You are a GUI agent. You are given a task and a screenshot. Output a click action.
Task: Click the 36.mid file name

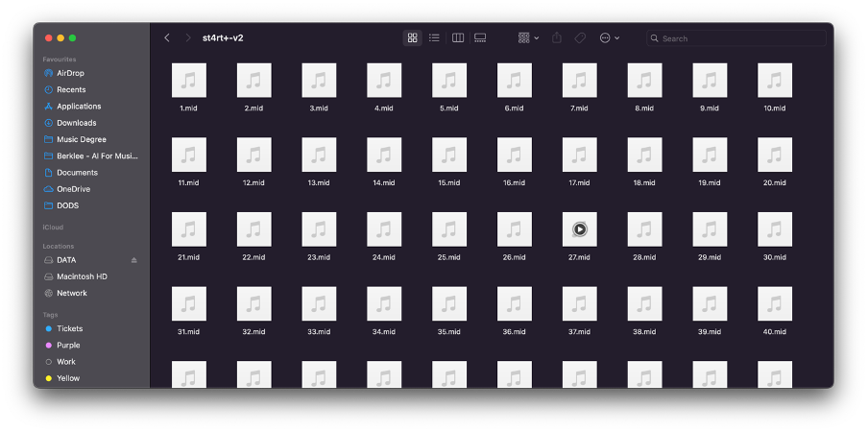tap(515, 332)
